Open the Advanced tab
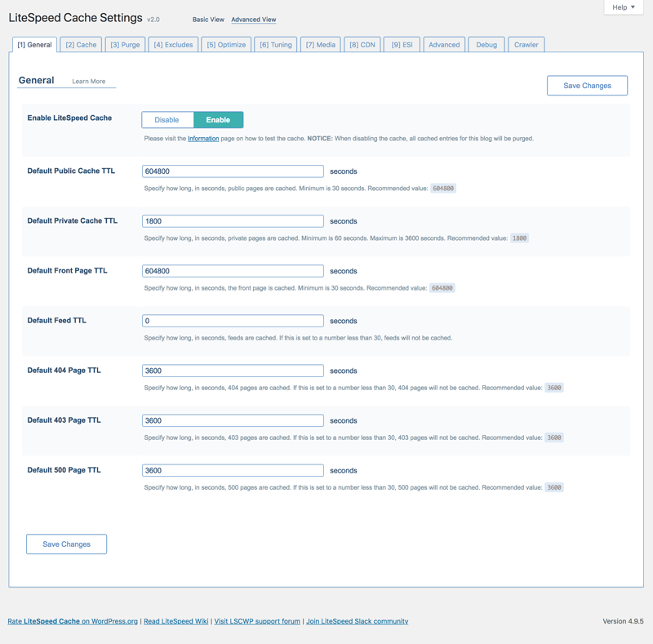This screenshot has width=653, height=644. pyautogui.click(x=444, y=45)
